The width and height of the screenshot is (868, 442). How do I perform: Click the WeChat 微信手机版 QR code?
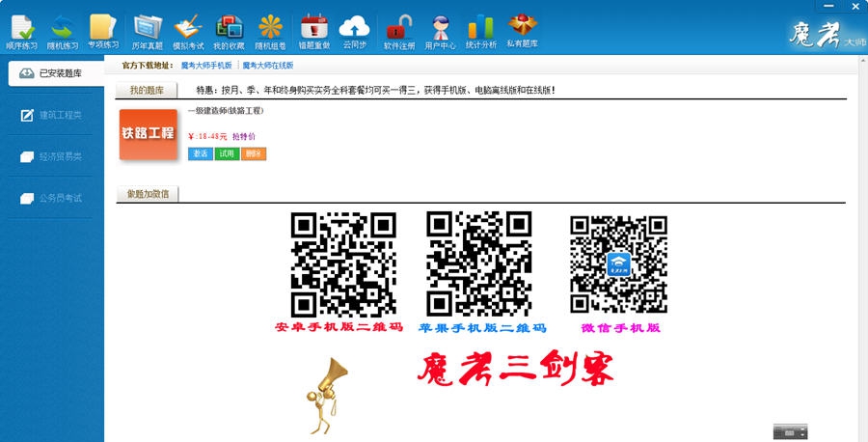click(x=619, y=264)
